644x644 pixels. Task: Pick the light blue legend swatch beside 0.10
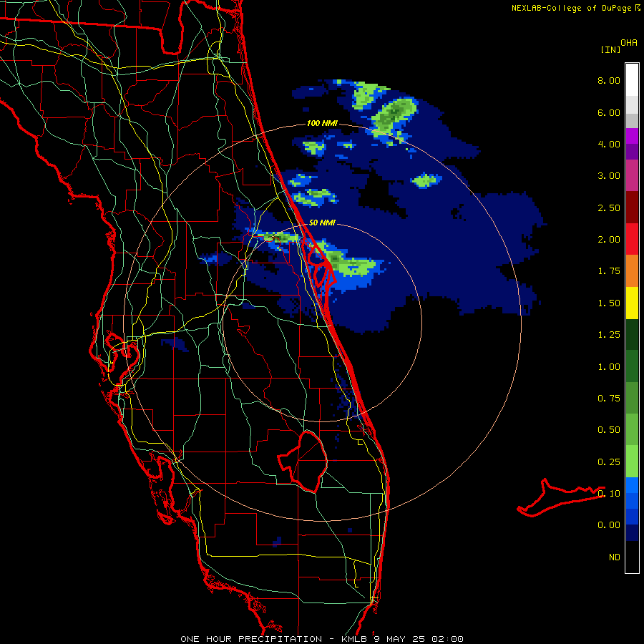click(x=632, y=485)
